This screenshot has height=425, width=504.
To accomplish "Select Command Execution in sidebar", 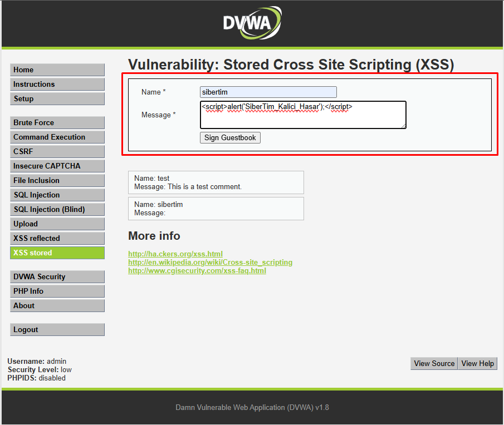I will click(57, 137).
